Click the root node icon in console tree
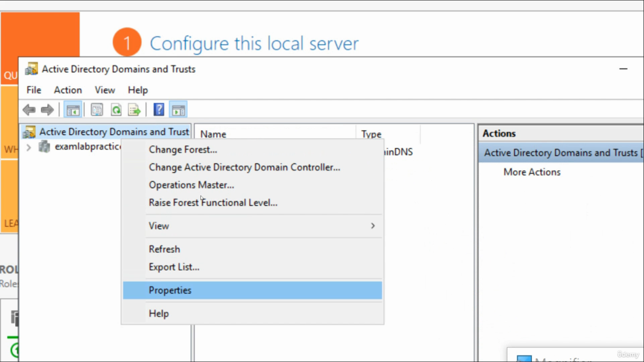This screenshot has height=362, width=644. 29,132
